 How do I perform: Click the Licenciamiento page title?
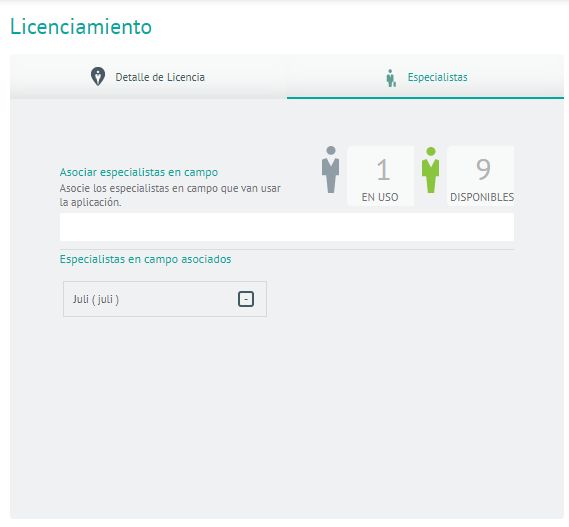pos(81,26)
